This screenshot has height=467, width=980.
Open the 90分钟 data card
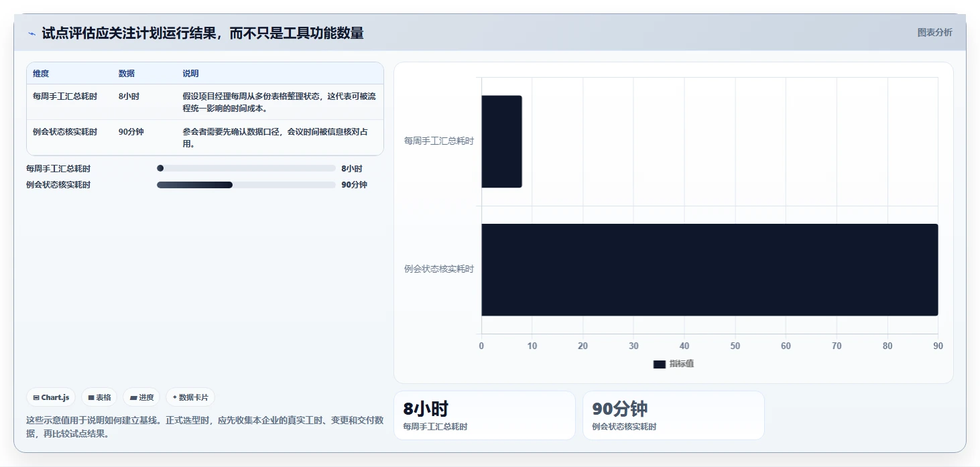tap(674, 415)
